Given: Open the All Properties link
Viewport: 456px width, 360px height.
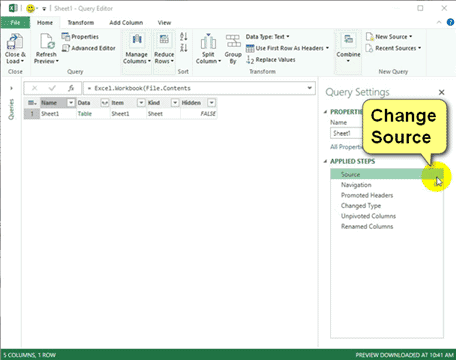Looking at the screenshot, I should tap(346, 147).
